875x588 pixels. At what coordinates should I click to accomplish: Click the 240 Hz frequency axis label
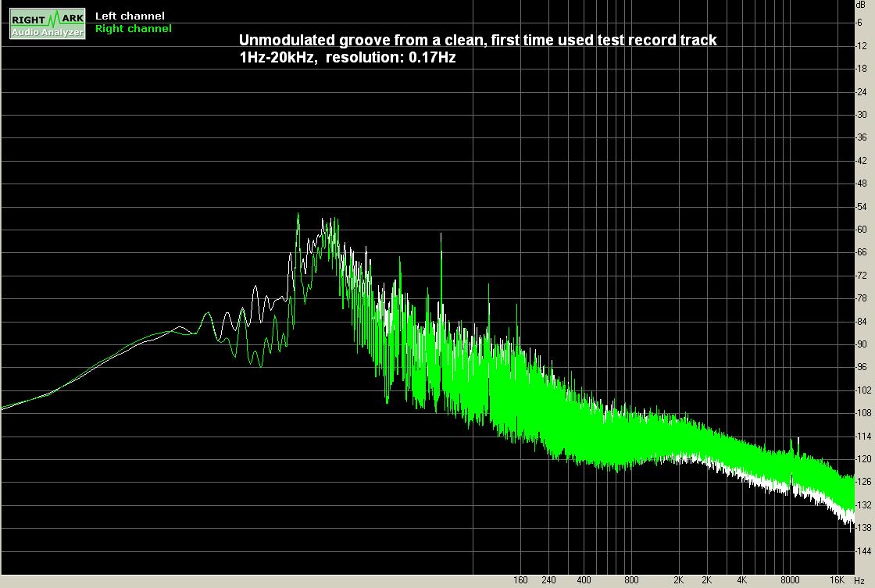548,580
